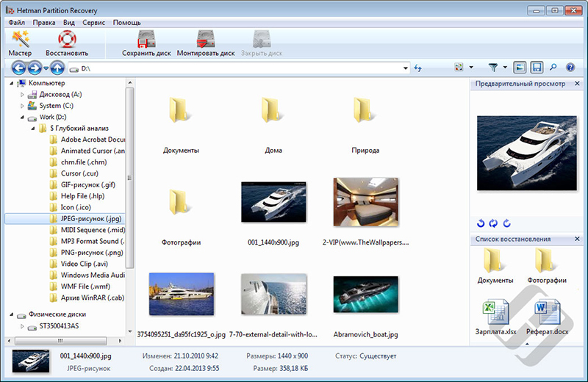Open the view mode dropdown arrow
The image size is (588, 382).
(x=470, y=68)
